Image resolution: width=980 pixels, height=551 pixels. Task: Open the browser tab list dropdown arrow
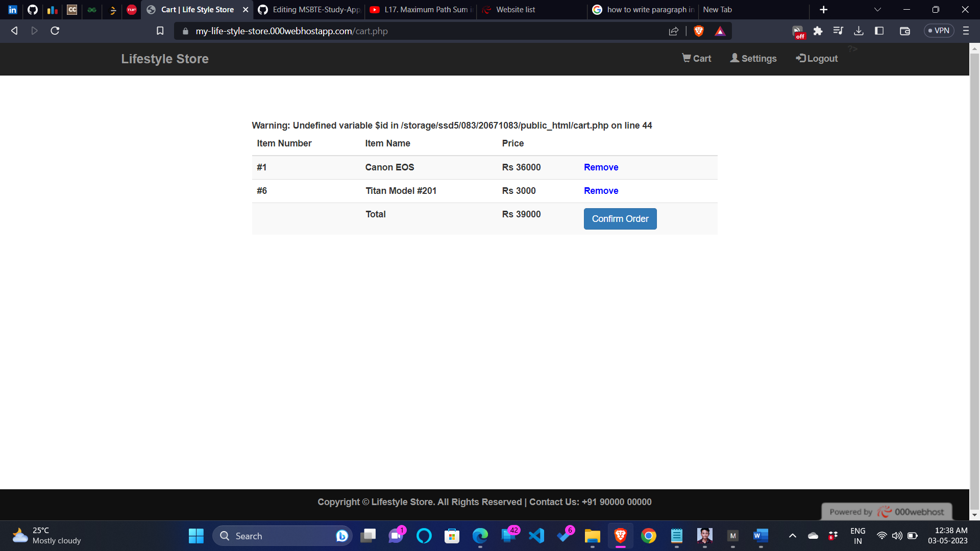[x=877, y=9]
